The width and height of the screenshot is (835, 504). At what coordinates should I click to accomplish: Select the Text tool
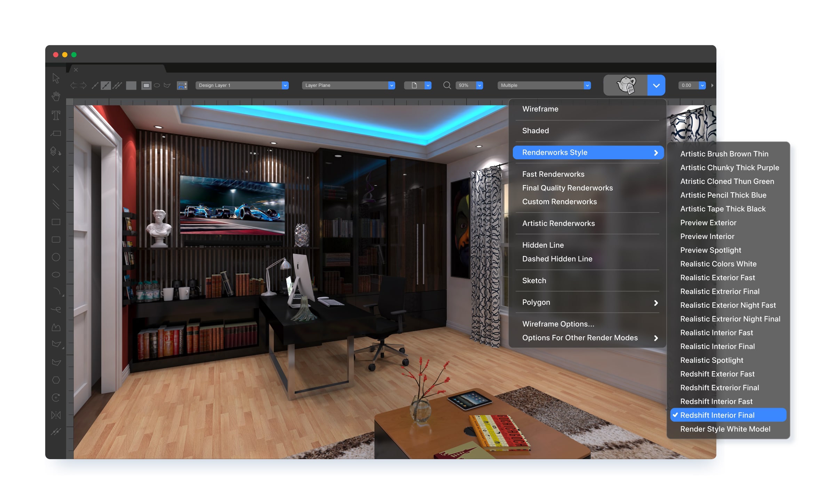coord(56,115)
